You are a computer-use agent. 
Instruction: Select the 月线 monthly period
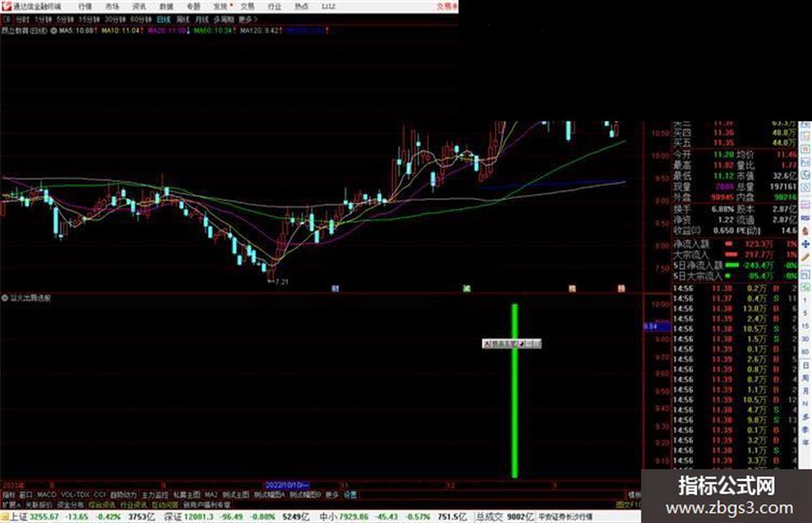click(202, 19)
